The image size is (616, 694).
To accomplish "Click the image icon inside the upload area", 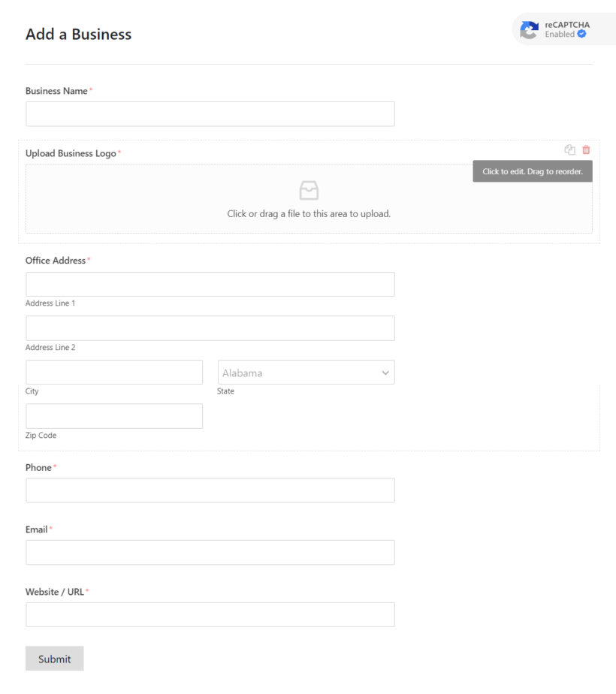I will [x=308, y=190].
